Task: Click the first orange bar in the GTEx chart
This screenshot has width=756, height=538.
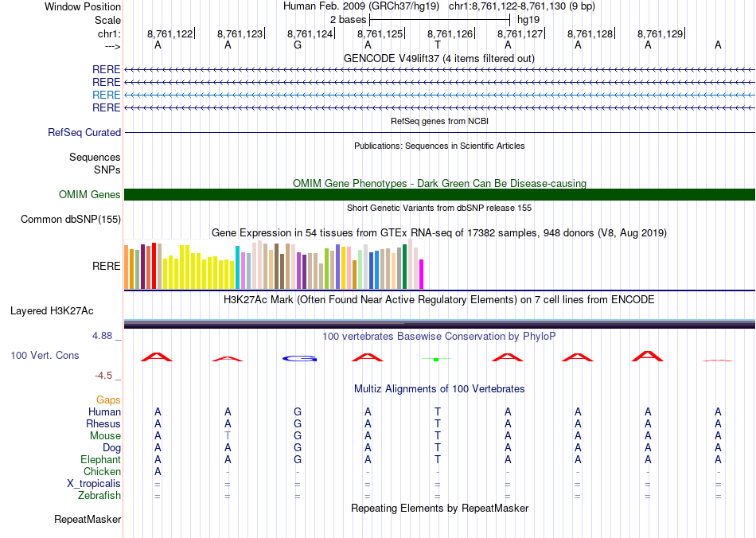Action: [x=127, y=267]
